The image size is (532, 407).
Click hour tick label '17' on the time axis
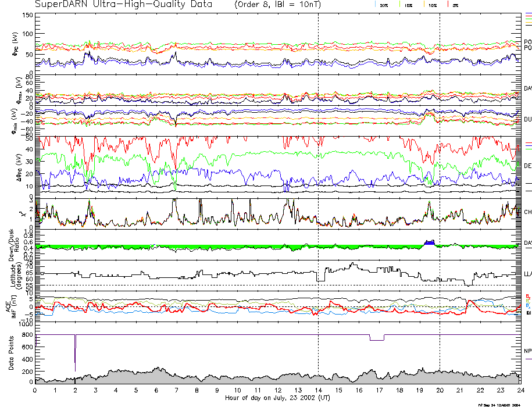(x=379, y=390)
